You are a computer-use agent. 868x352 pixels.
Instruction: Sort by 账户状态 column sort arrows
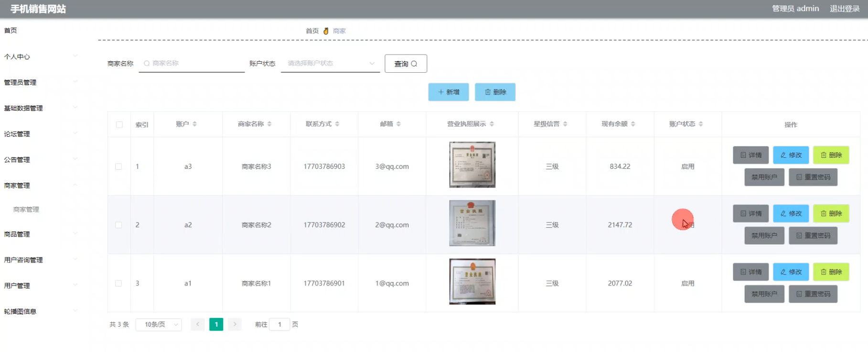[x=701, y=124]
